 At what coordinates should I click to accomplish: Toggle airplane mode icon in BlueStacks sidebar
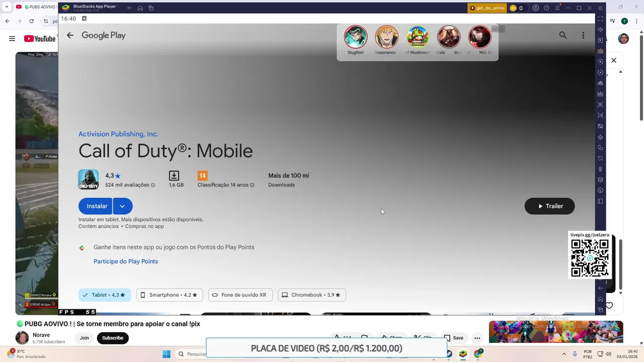600,137
